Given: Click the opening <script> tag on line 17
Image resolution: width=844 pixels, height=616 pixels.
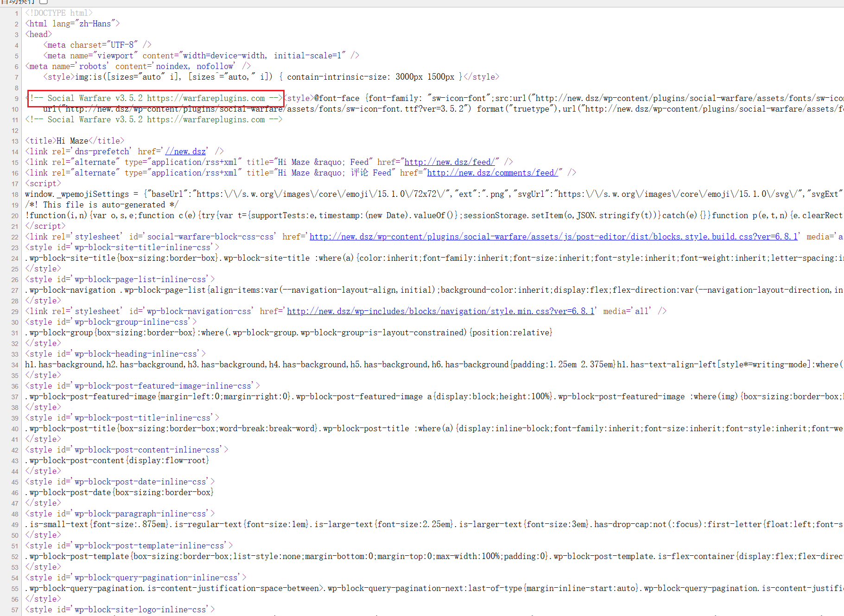Looking at the screenshot, I should point(43,183).
